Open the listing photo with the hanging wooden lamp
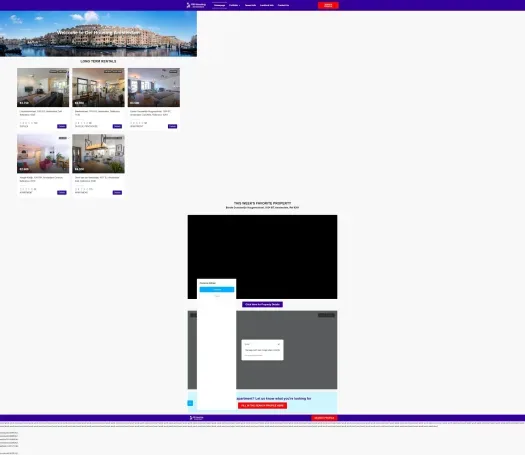This screenshot has height=455, width=525. tap(98, 154)
